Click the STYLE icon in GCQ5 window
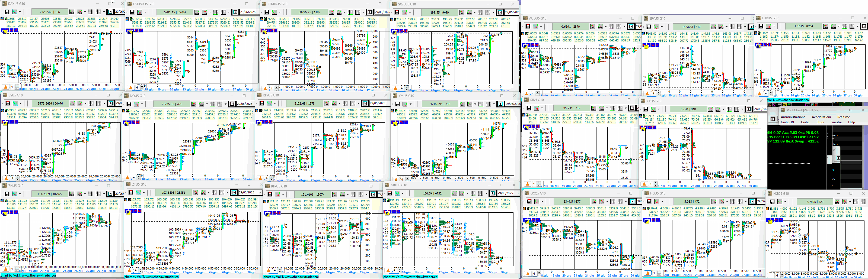 coord(602,201)
